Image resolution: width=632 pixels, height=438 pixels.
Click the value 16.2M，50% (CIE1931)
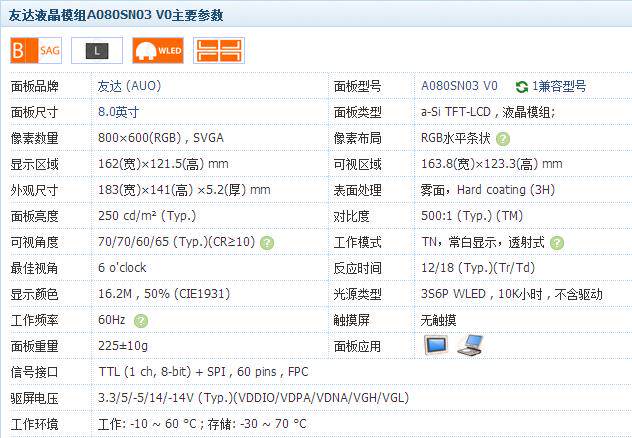(164, 294)
